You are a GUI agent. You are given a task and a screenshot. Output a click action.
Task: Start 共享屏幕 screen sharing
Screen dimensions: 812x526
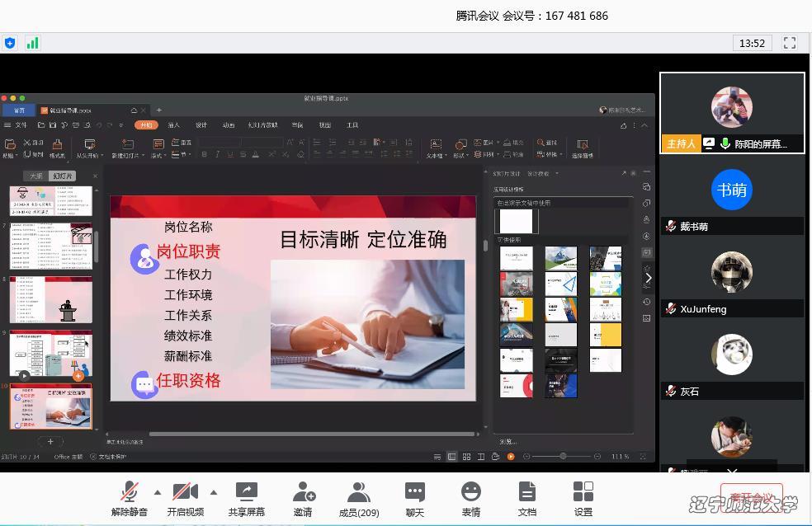pos(247,499)
